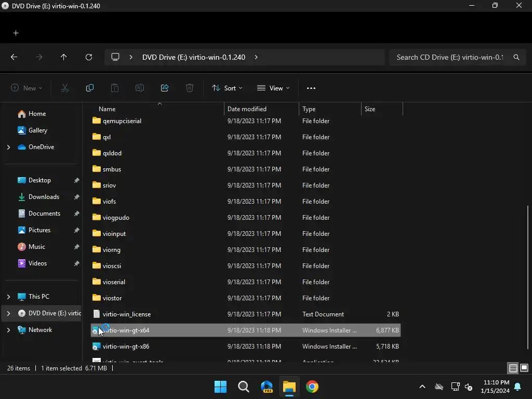Image resolution: width=532 pixels, height=399 pixels.
Task: Click the DVD Drive (E:) breadcrumb segment
Action: 193,57
